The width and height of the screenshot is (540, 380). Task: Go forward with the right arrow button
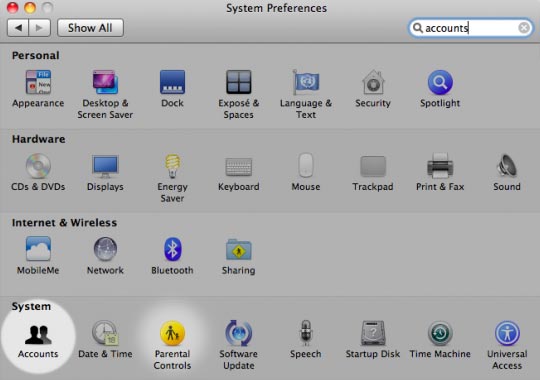click(40, 28)
